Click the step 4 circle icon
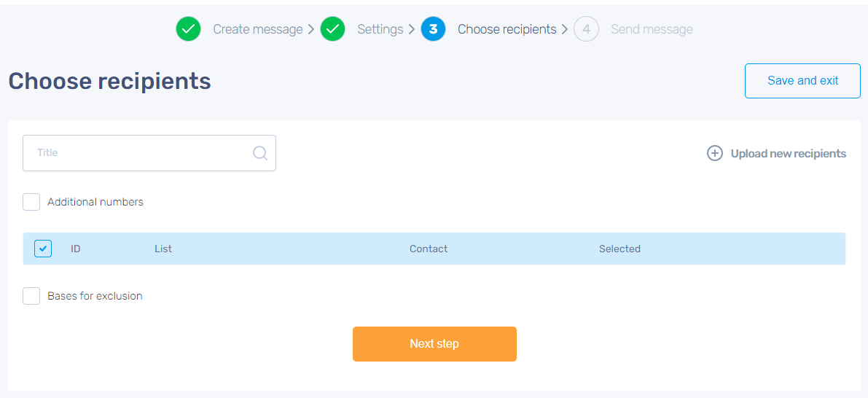 click(x=586, y=29)
